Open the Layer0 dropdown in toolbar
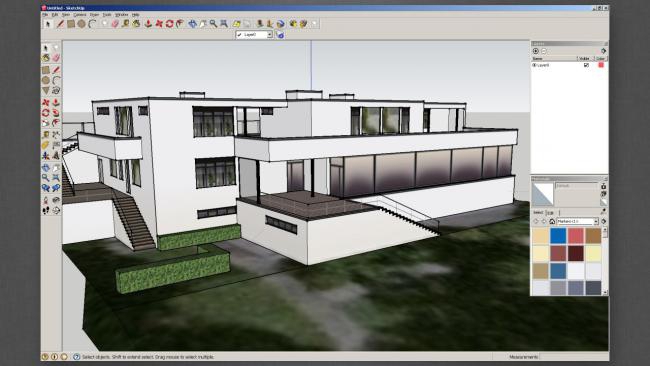Image resolution: width=650 pixels, height=366 pixels. [269, 35]
